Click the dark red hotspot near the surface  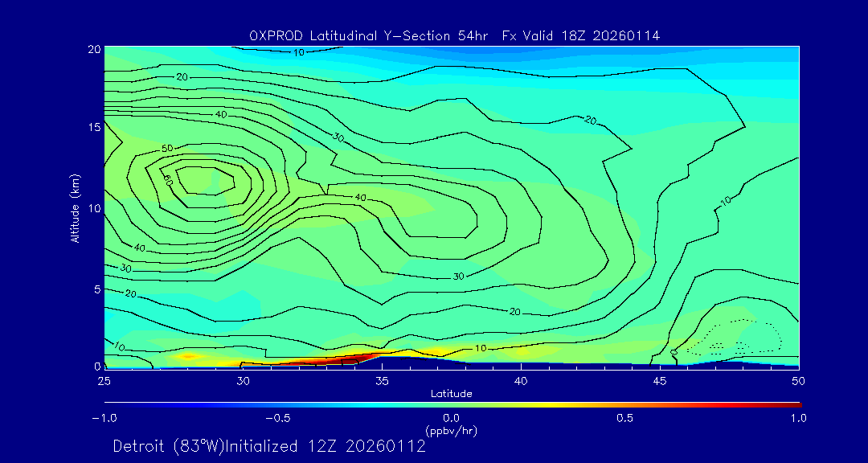point(321,360)
